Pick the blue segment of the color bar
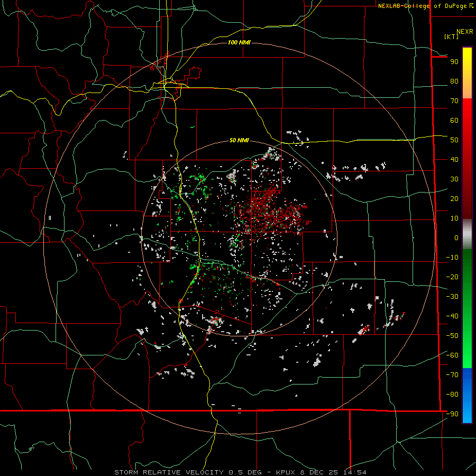Viewport: 476px width, 476px height. pos(467,396)
